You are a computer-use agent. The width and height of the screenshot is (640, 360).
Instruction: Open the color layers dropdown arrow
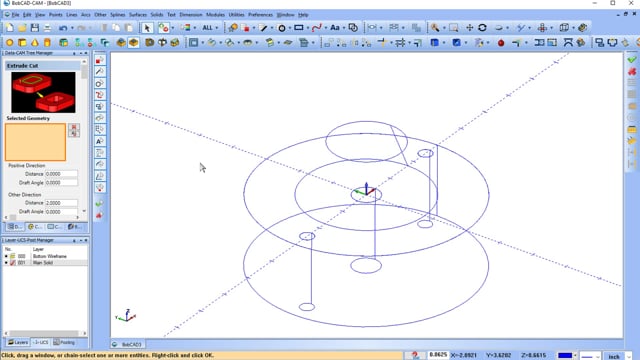tap(194, 28)
